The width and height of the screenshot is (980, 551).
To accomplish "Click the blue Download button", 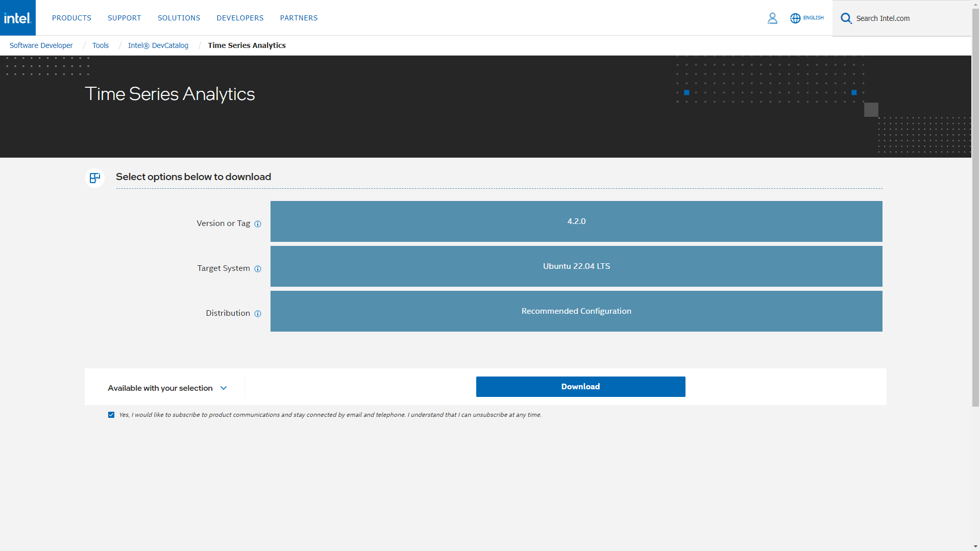I will coord(580,387).
